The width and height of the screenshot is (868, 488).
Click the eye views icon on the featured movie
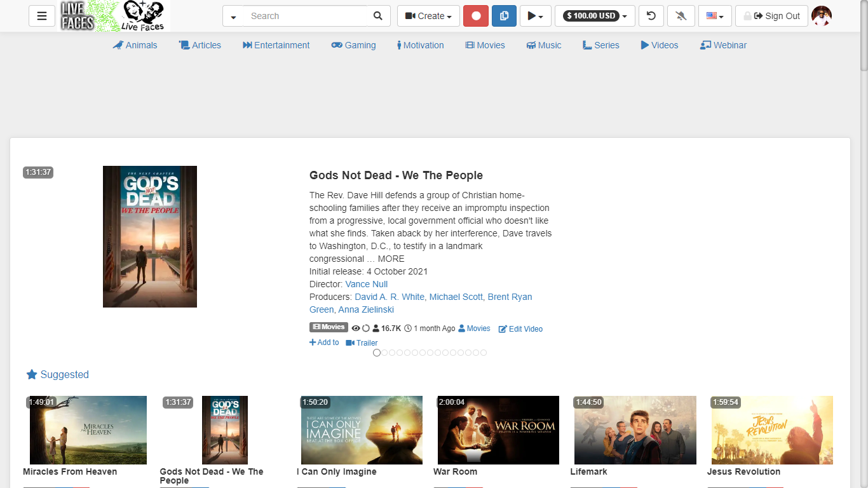click(356, 329)
